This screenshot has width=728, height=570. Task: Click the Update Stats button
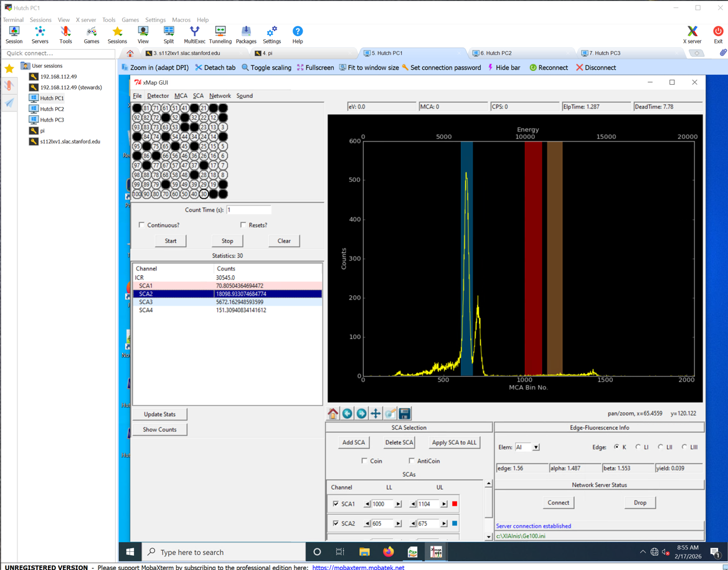click(159, 414)
